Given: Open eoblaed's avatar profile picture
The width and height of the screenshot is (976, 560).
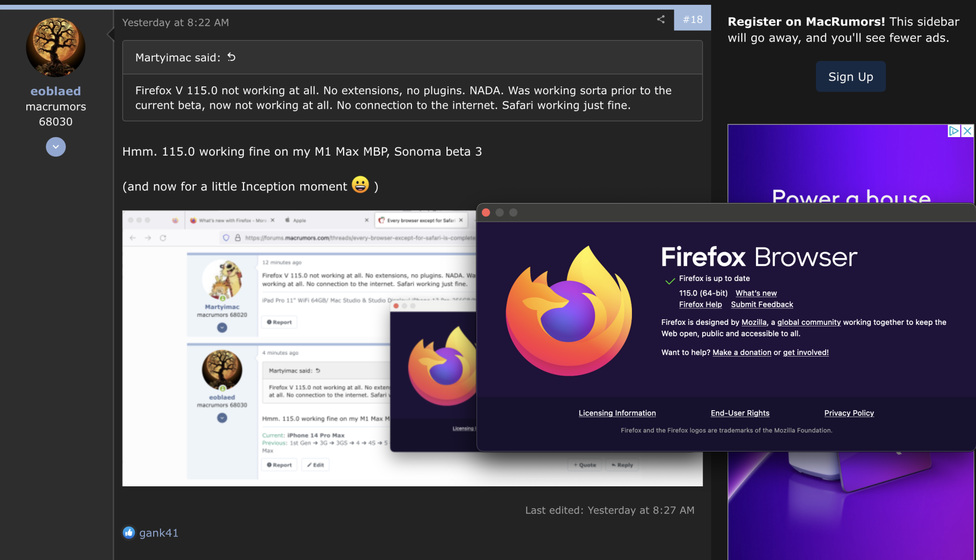Looking at the screenshot, I should tap(56, 47).
